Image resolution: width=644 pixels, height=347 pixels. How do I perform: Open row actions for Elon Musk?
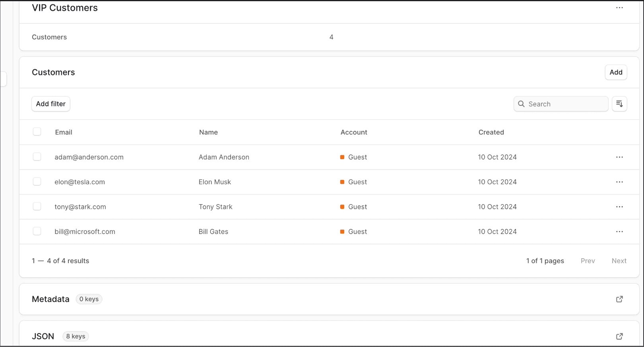619,182
